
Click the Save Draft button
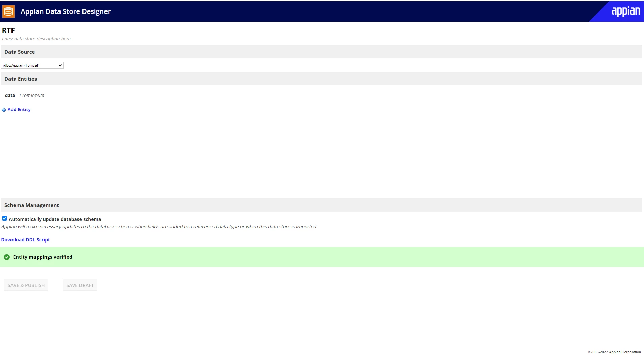click(x=80, y=285)
